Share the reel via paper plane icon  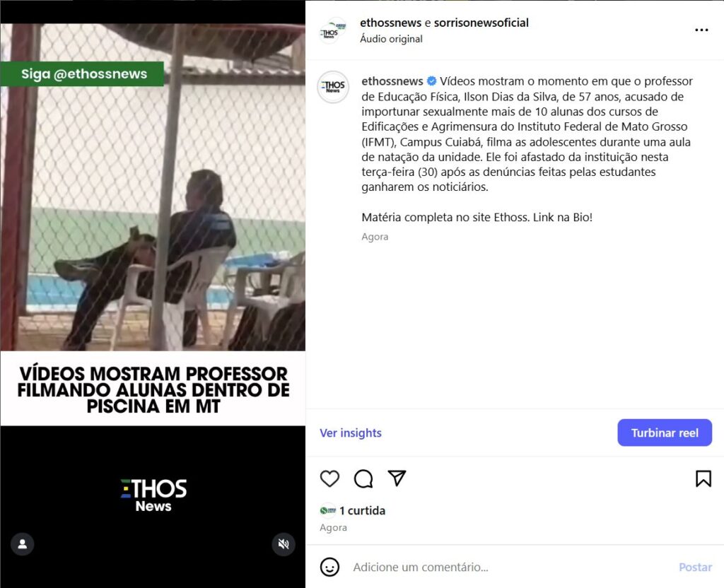397,478
